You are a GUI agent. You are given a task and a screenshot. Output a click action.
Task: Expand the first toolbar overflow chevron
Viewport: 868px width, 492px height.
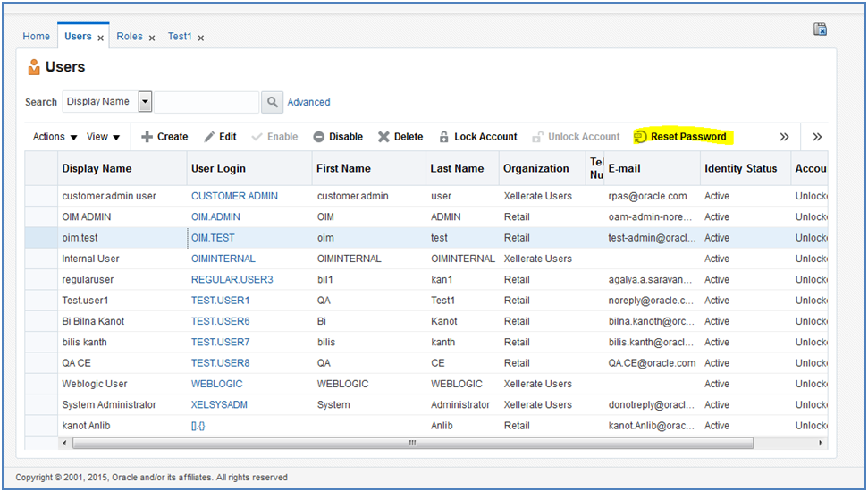click(x=784, y=137)
